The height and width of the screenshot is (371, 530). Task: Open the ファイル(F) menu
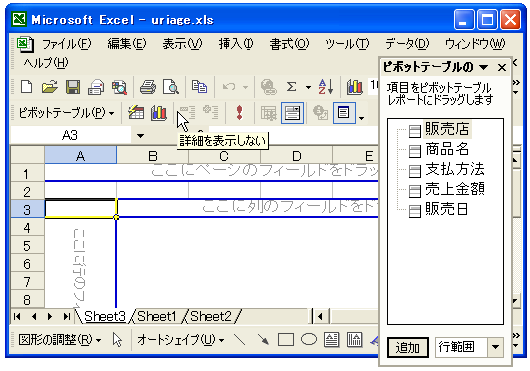[x=67, y=44]
